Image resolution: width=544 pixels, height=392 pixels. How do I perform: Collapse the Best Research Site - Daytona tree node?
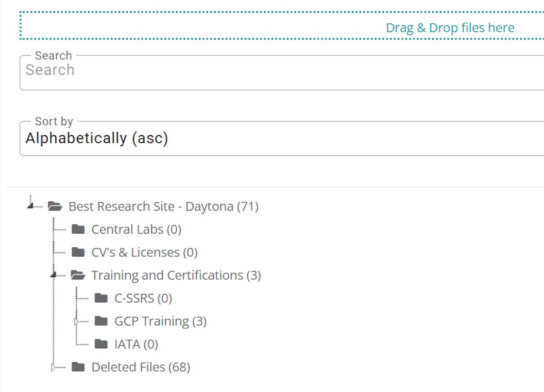(x=30, y=205)
